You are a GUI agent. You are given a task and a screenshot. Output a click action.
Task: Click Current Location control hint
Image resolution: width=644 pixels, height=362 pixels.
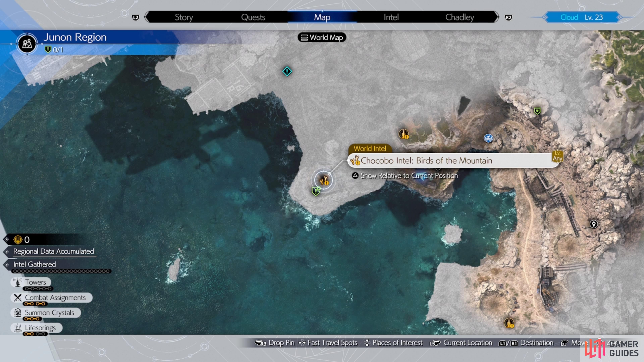coord(468,343)
